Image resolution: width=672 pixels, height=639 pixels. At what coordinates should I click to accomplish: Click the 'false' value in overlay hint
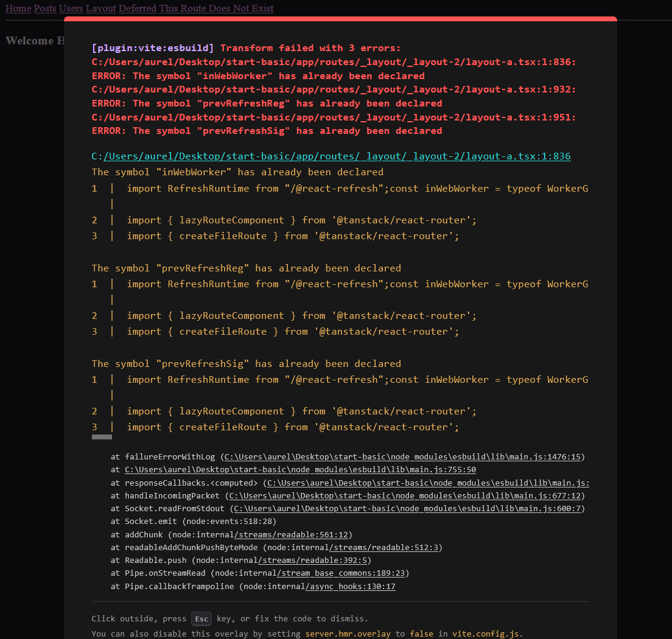pyautogui.click(x=421, y=634)
